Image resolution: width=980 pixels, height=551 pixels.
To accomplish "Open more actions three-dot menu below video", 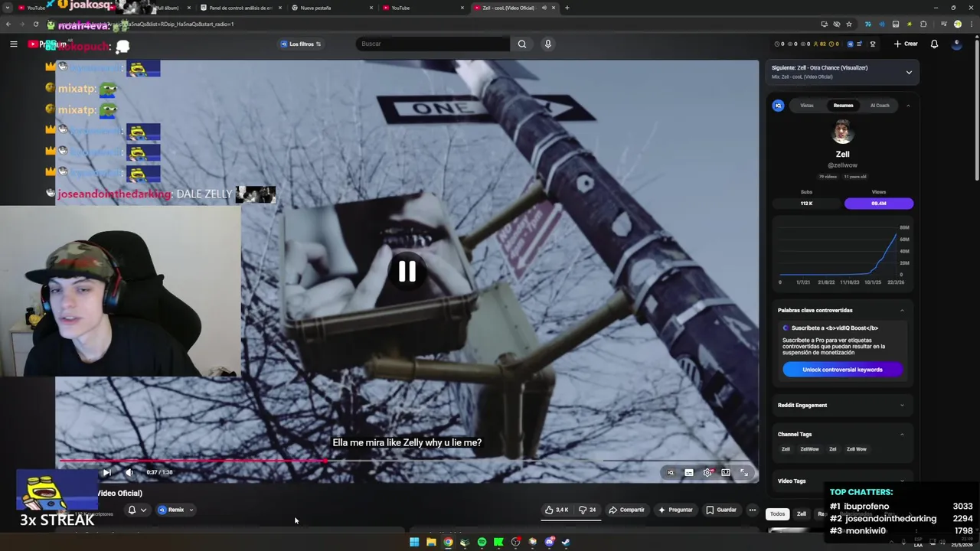I will click(x=752, y=510).
